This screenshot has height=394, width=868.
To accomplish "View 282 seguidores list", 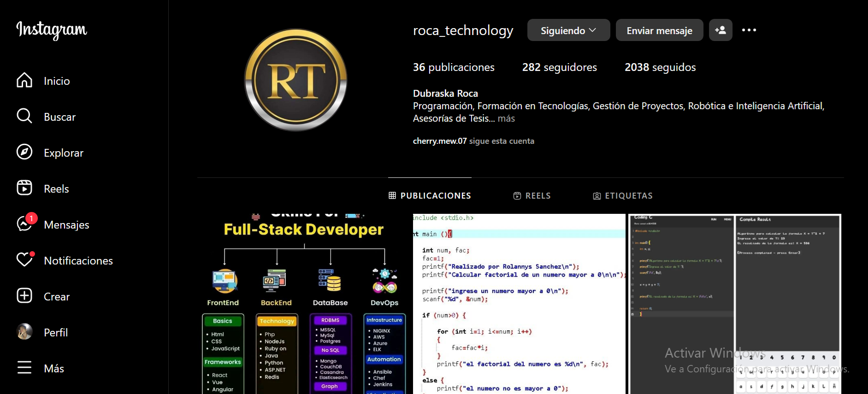I will pos(559,67).
